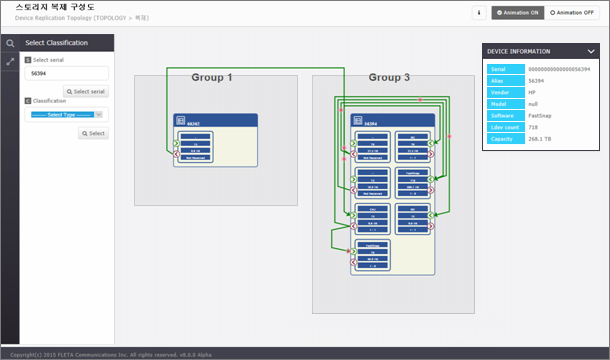This screenshot has width=610, height=360.
Task: Switch to Animation OFF
Action: point(572,13)
